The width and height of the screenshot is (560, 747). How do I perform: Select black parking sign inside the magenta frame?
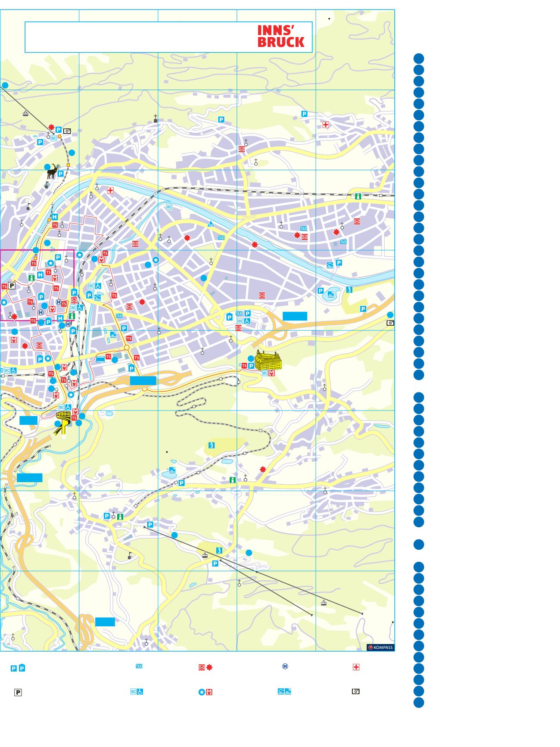(12, 285)
